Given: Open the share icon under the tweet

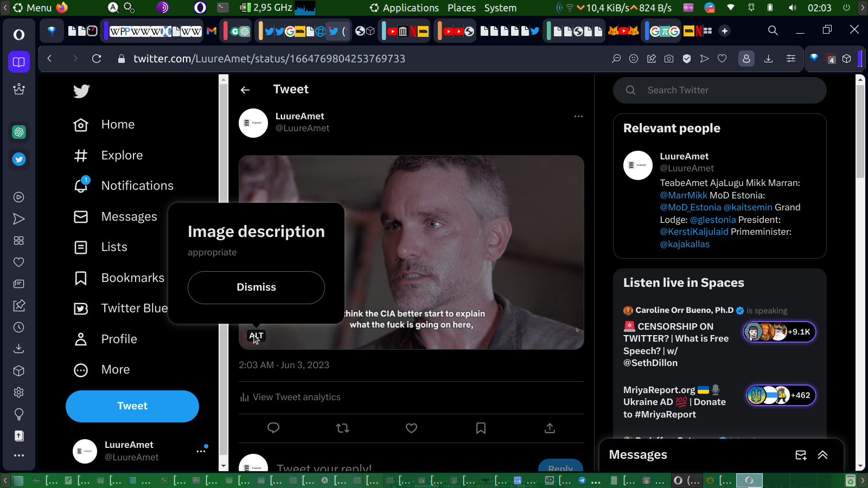Looking at the screenshot, I should 550,428.
